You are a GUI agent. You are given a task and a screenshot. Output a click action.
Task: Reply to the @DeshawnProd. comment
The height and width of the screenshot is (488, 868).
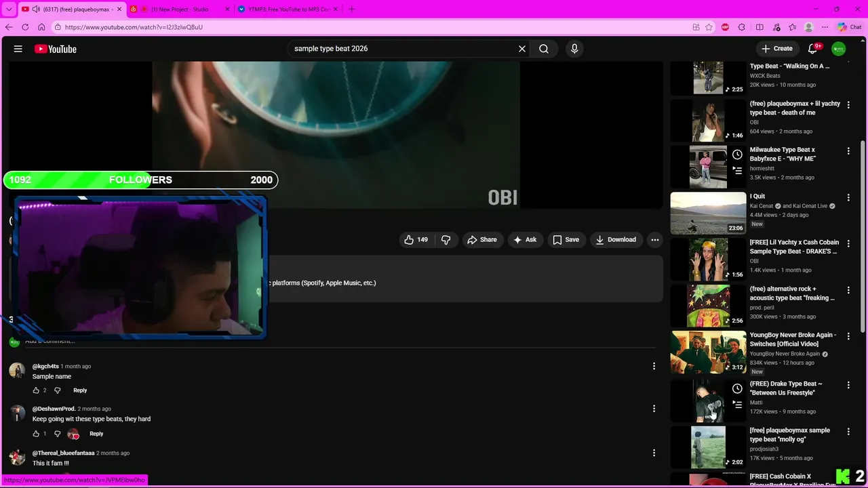(96, 434)
